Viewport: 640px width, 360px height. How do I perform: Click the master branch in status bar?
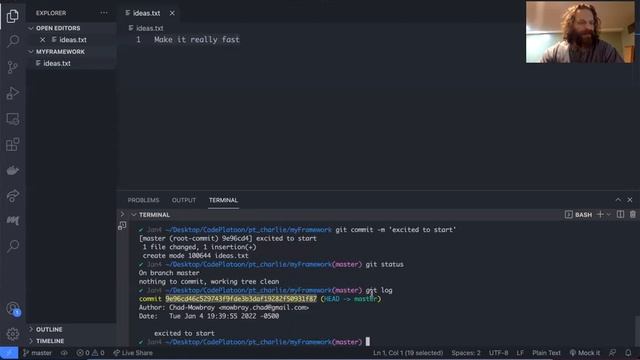pos(37,353)
